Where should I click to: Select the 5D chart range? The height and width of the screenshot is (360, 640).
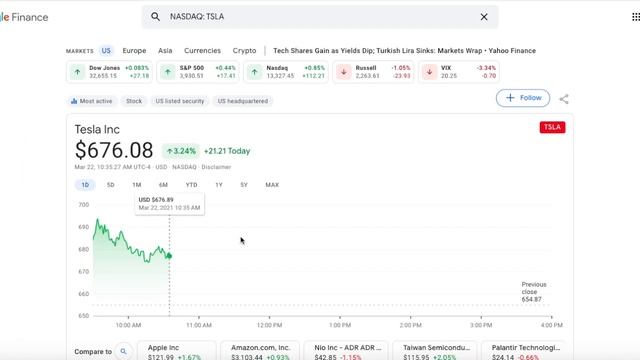click(111, 185)
